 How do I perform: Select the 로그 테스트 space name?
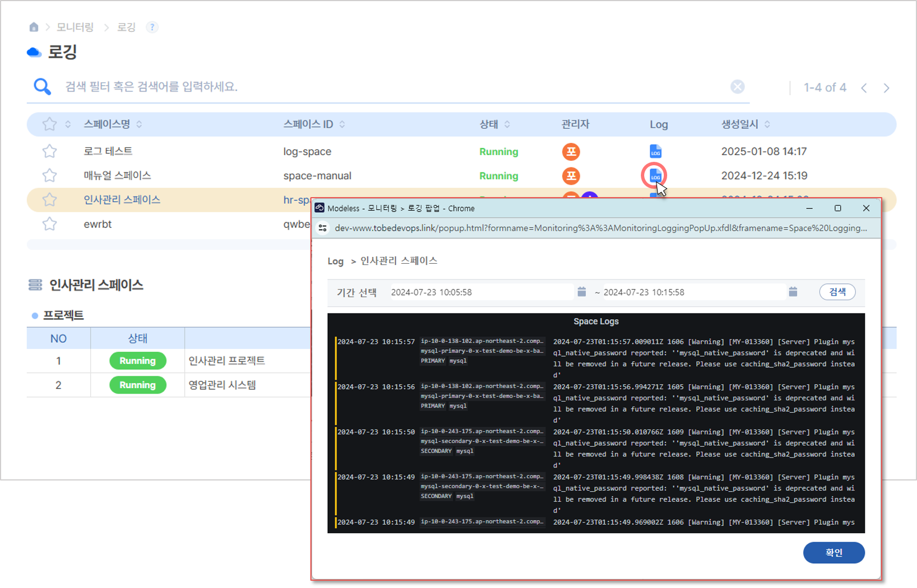coord(108,151)
